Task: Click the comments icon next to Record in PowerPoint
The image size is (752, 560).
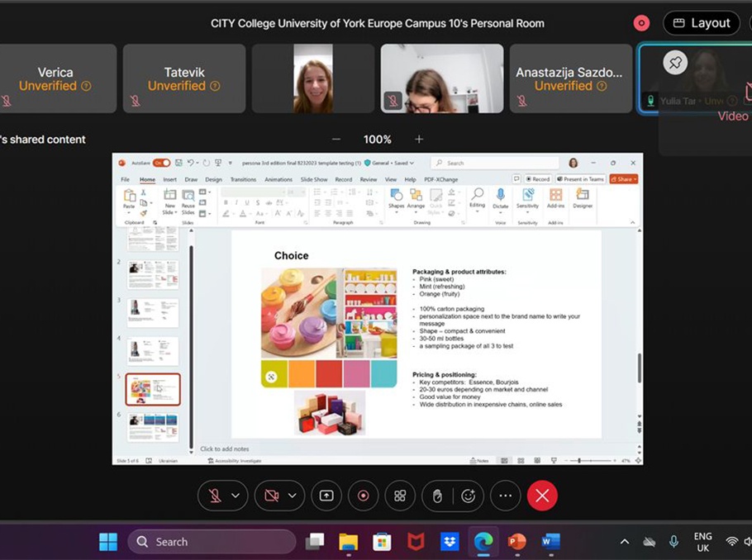Action: [516, 179]
